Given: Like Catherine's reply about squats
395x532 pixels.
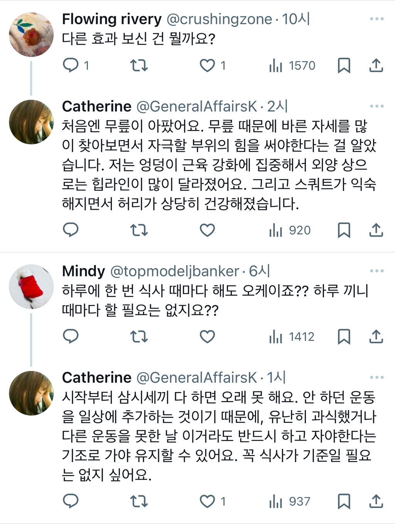Looking at the screenshot, I should 208,230.
